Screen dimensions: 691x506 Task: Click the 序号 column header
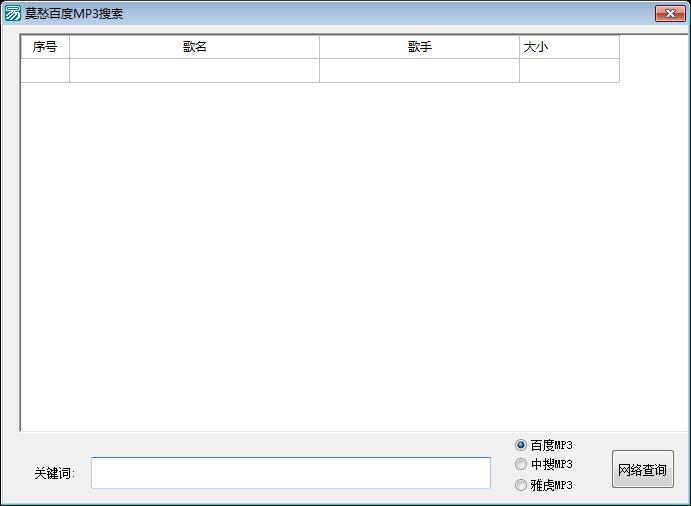[45, 47]
